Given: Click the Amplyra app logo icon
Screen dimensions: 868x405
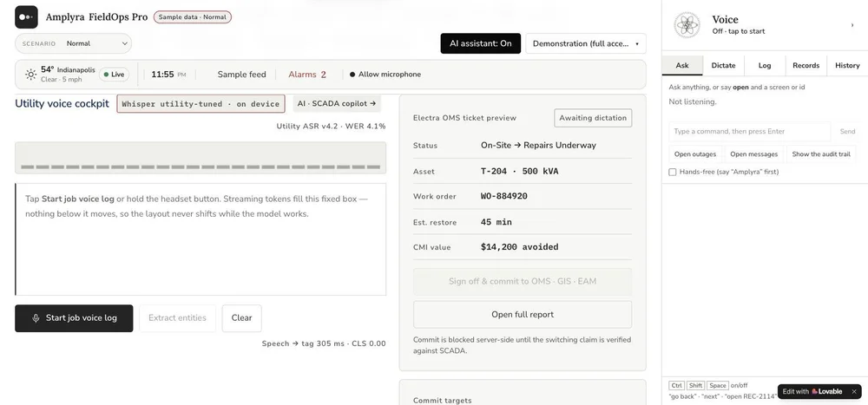Looking at the screenshot, I should coord(26,17).
